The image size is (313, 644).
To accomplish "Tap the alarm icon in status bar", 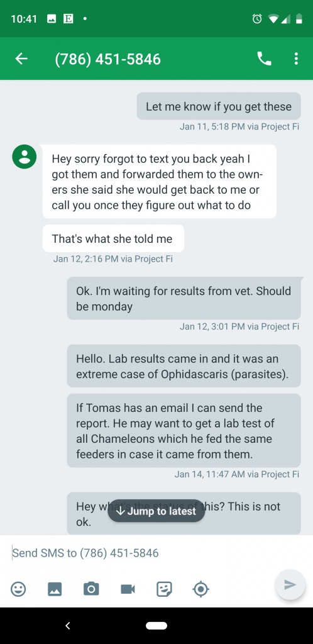I will coord(257,18).
